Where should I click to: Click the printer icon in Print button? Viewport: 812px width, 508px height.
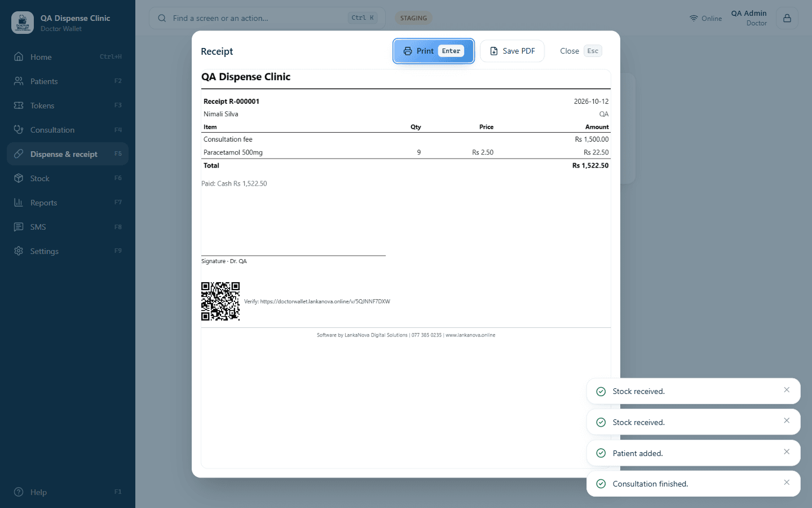click(x=408, y=51)
